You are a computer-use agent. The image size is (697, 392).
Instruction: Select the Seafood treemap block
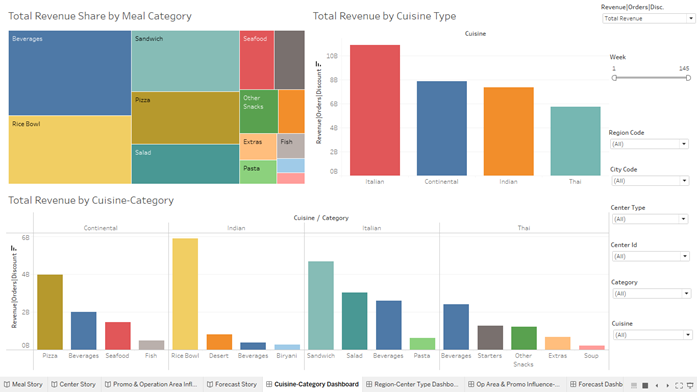pos(257,60)
